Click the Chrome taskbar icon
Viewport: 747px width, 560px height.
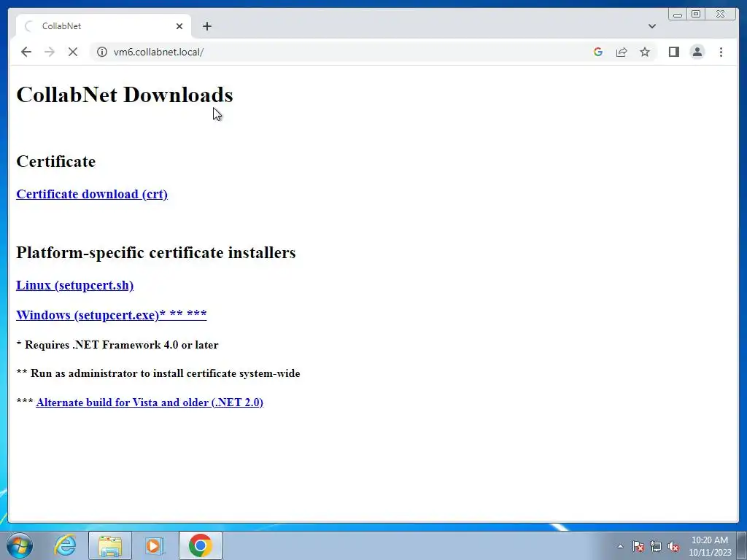[200, 545]
